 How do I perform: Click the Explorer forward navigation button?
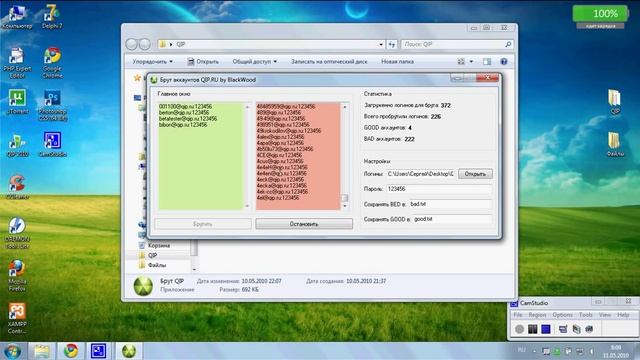(x=144, y=44)
